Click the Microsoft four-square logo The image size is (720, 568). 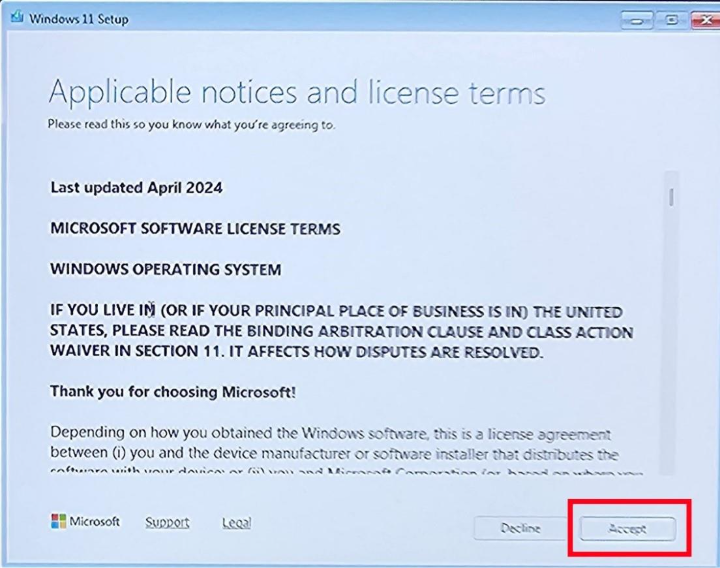pyautogui.click(x=59, y=522)
